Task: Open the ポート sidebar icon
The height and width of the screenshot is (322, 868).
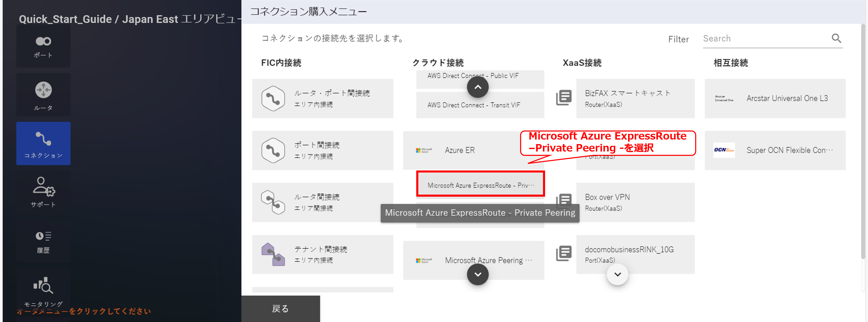Action: [x=43, y=46]
